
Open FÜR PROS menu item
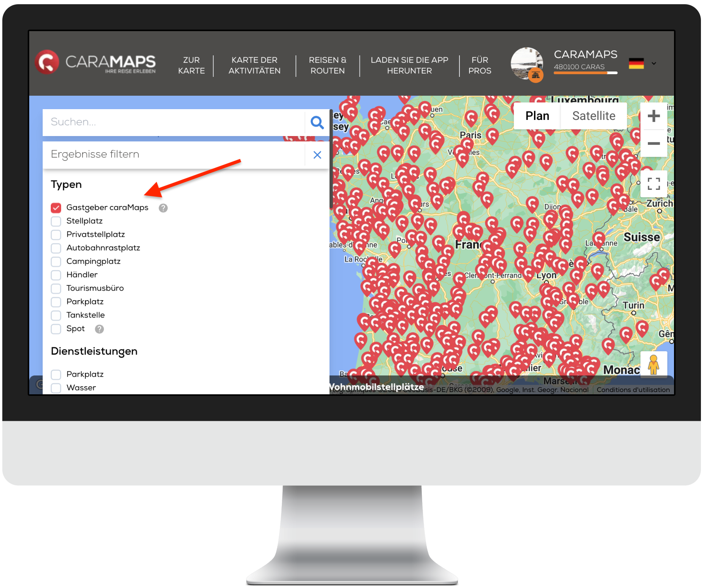[480, 65]
